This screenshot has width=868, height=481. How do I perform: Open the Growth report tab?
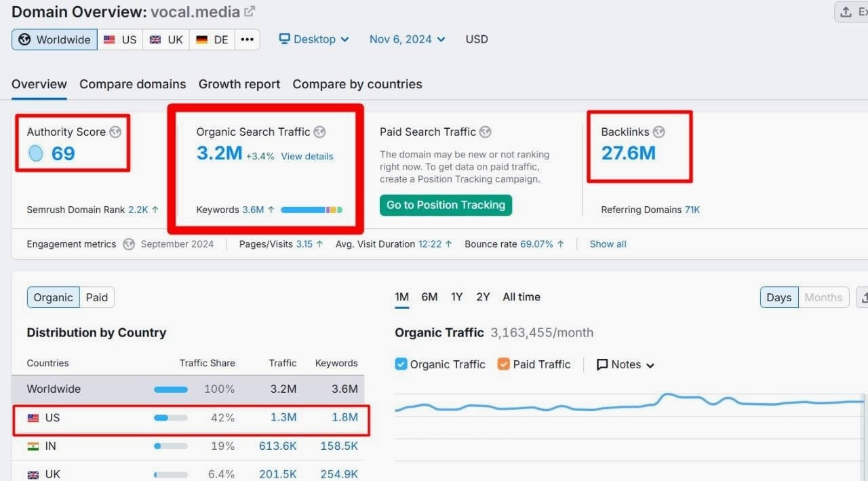[x=239, y=84]
